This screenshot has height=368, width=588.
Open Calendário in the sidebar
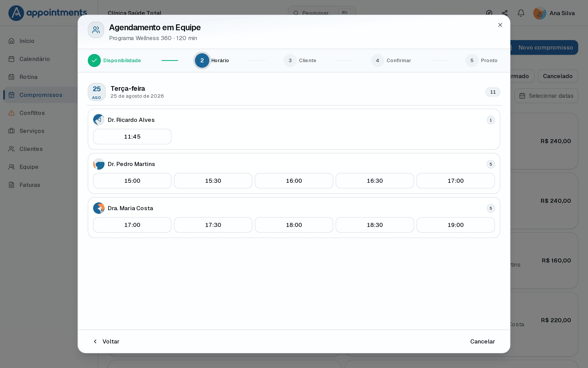point(41,59)
